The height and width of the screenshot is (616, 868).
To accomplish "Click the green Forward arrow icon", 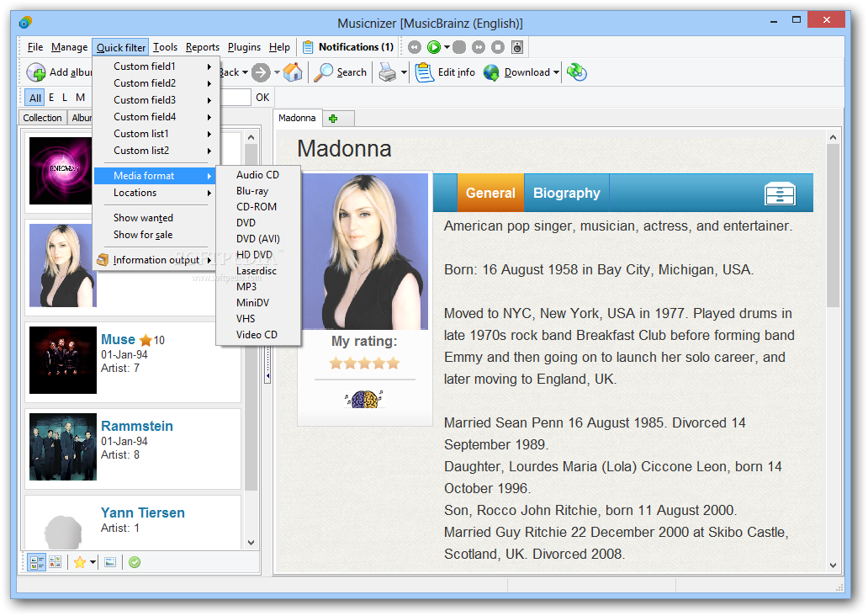I will coord(261,72).
